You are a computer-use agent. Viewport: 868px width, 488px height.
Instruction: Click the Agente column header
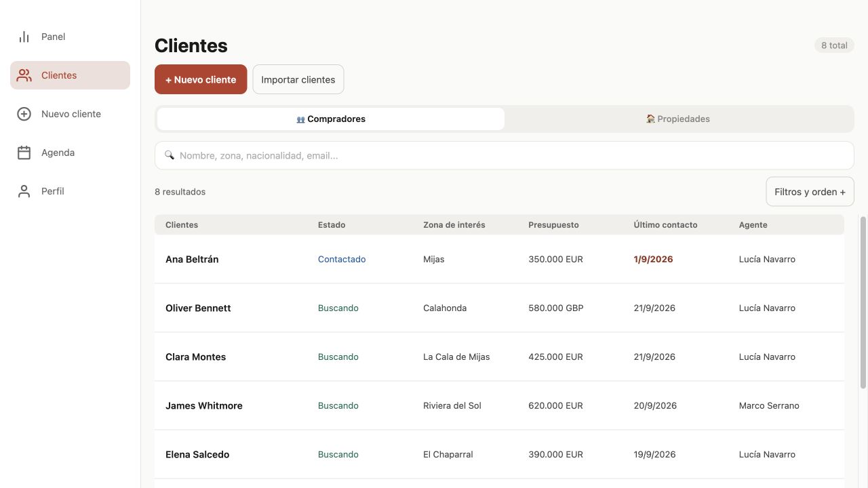[753, 225]
